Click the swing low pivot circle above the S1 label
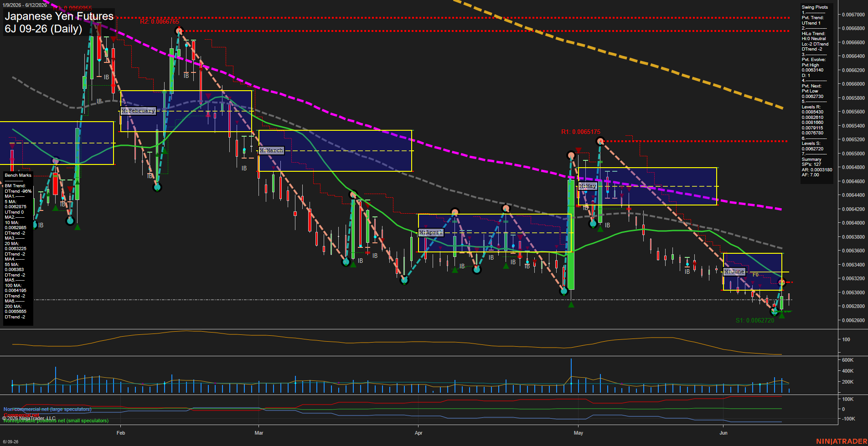Image resolution: width=868 pixels, height=446 pixels. [774, 312]
